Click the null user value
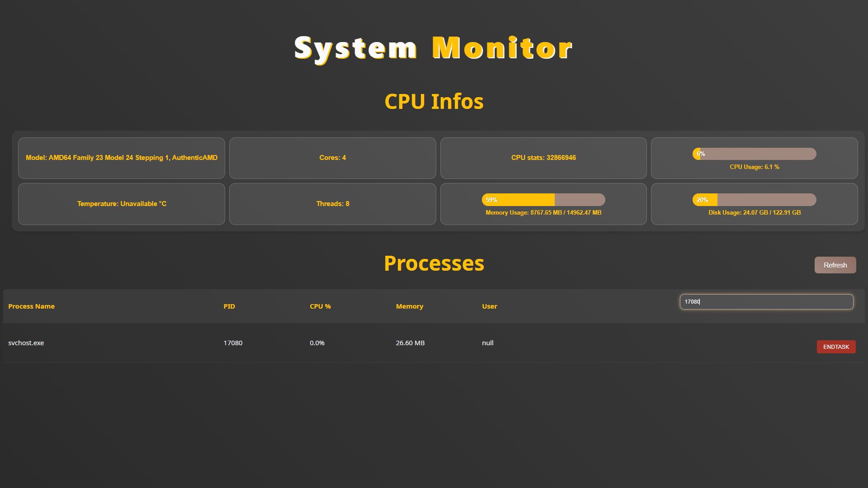868x488 pixels. (488, 343)
